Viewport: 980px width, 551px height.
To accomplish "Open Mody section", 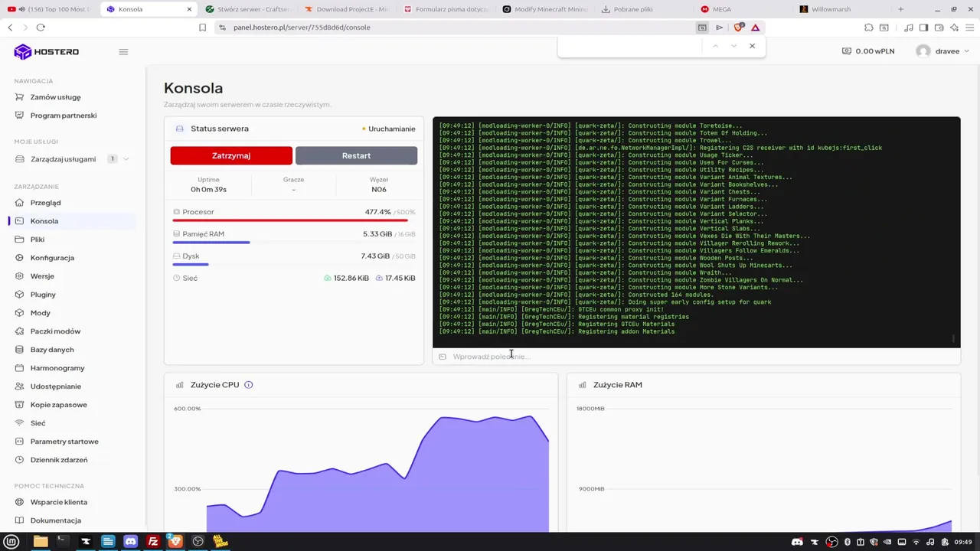I will point(40,313).
